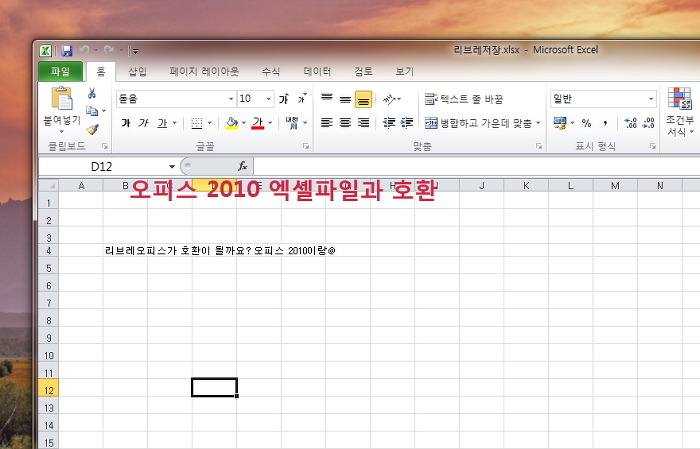Copy selection with the copy icon
This screenshot has height=449, width=700.
pyautogui.click(x=92, y=111)
